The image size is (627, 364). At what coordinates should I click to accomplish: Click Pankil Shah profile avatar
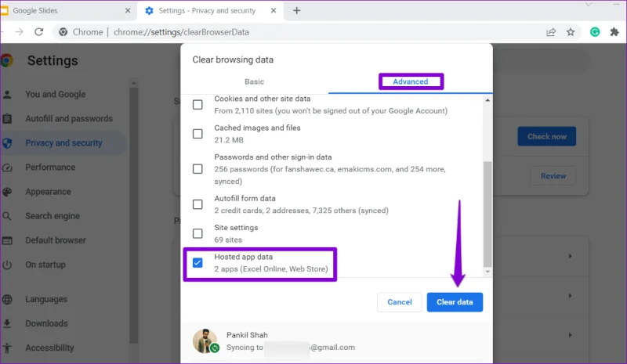click(205, 341)
